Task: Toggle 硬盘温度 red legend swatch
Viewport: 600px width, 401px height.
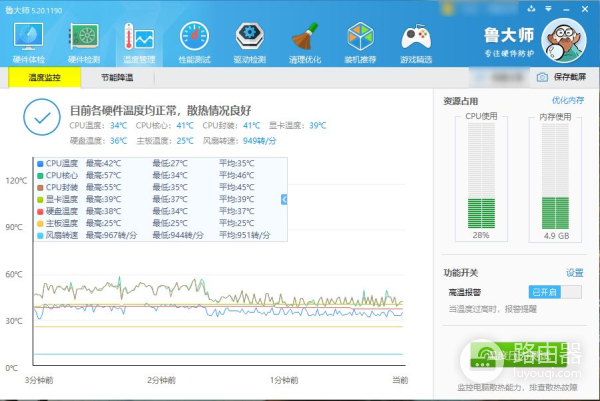Action: click(40, 211)
